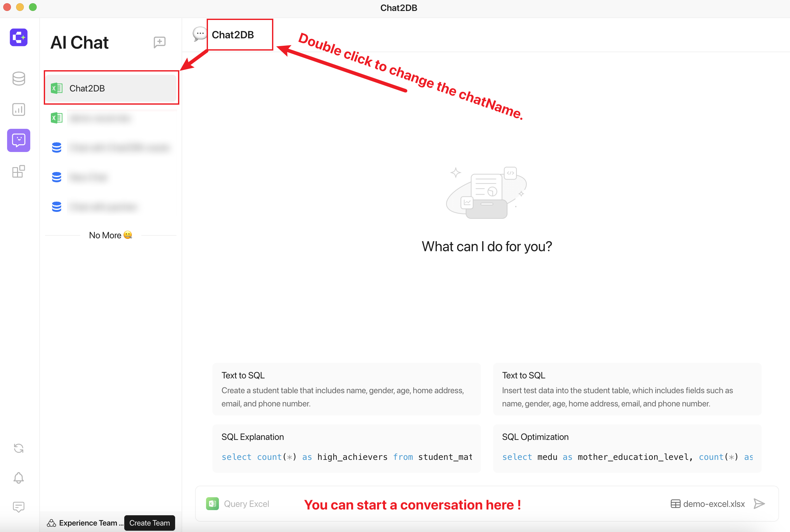Open the feedback message icon
The image size is (790, 532).
pyautogui.click(x=19, y=507)
